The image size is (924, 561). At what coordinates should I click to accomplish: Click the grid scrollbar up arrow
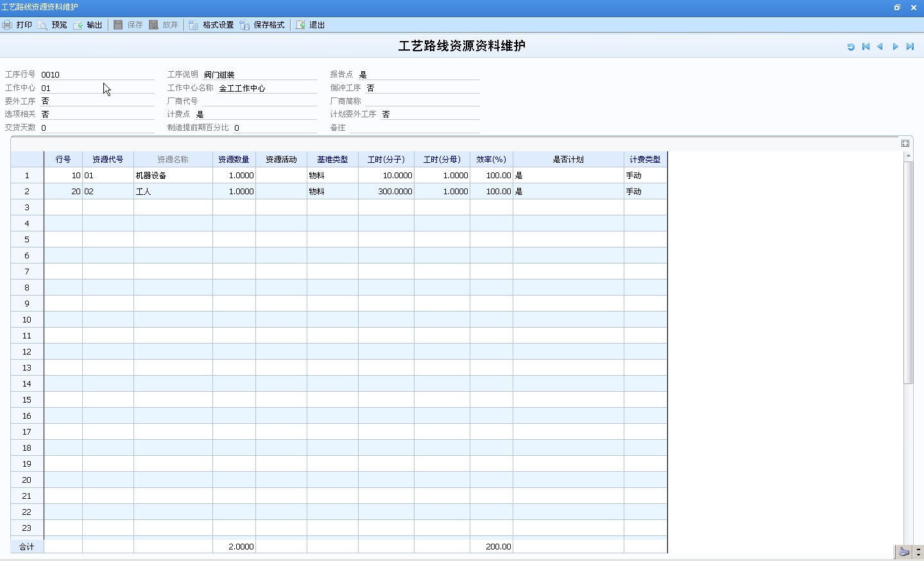909,156
